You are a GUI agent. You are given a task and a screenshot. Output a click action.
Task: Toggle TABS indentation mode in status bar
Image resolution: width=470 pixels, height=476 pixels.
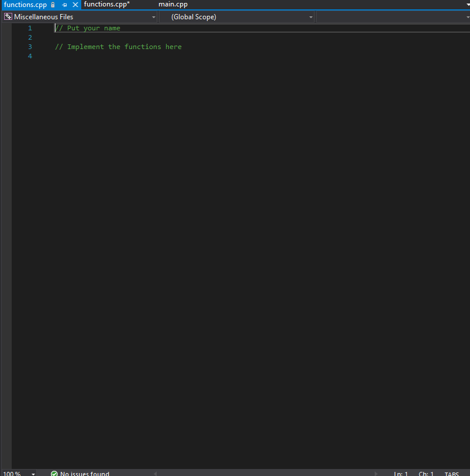(x=451, y=473)
